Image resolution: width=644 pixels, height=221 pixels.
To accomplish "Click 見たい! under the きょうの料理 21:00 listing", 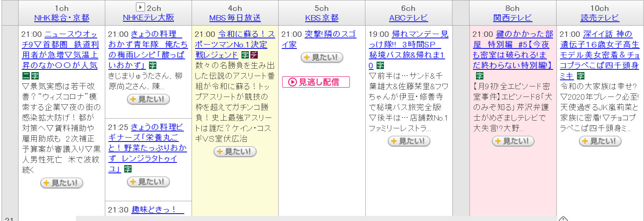I will (148, 99).
